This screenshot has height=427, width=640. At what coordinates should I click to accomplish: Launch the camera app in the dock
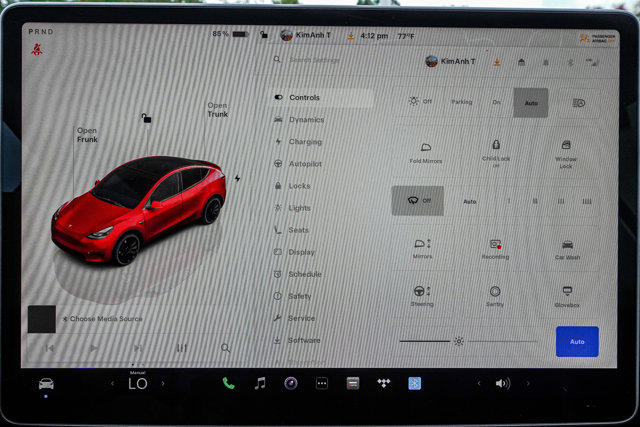coord(291,383)
